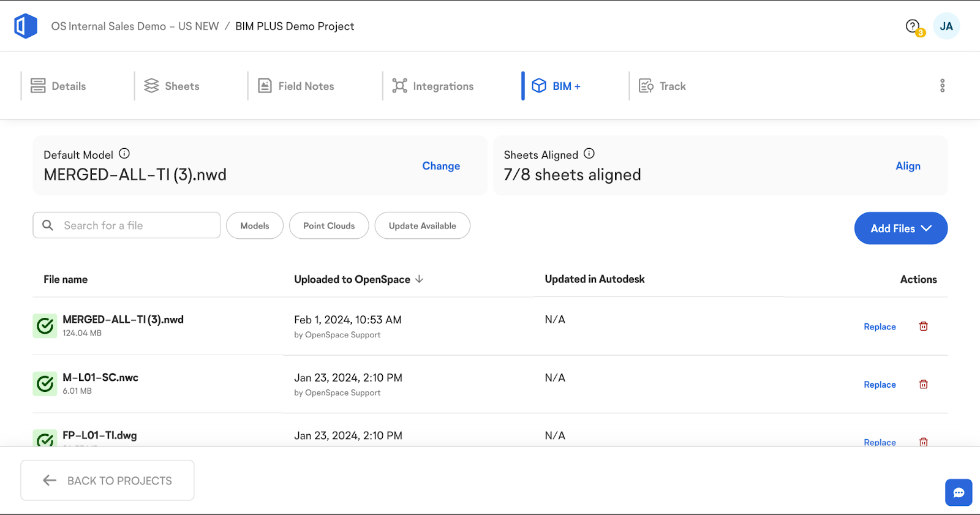Show info for Sheets Aligned

pyautogui.click(x=589, y=154)
